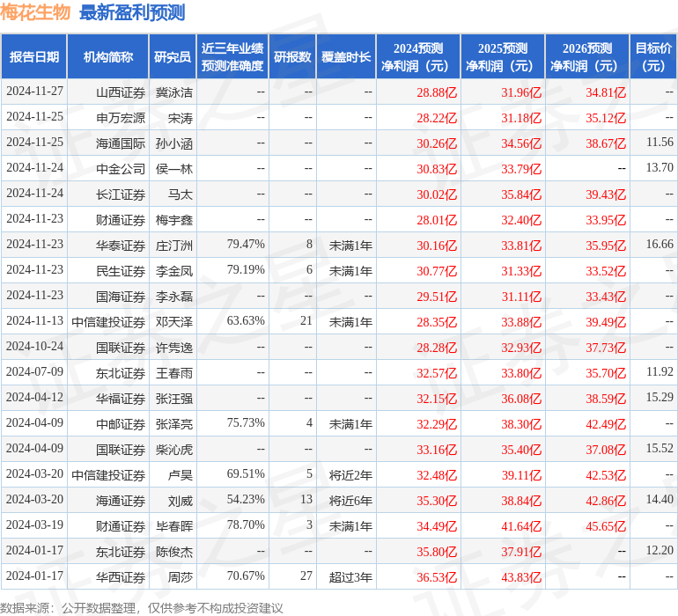This screenshot has height=616, width=678.
Task: Click the 梅花生物 title text
Action: coord(35,12)
